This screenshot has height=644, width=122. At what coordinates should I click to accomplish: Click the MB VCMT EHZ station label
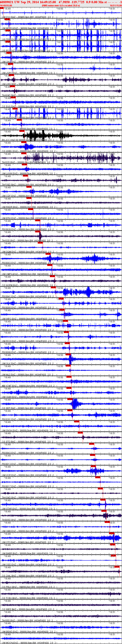[x=28, y=386]
